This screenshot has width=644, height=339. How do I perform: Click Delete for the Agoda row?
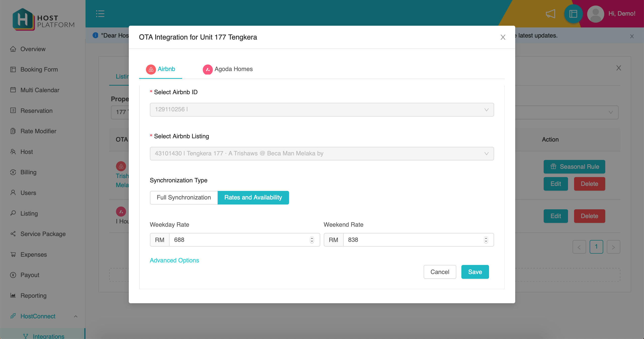(589, 216)
